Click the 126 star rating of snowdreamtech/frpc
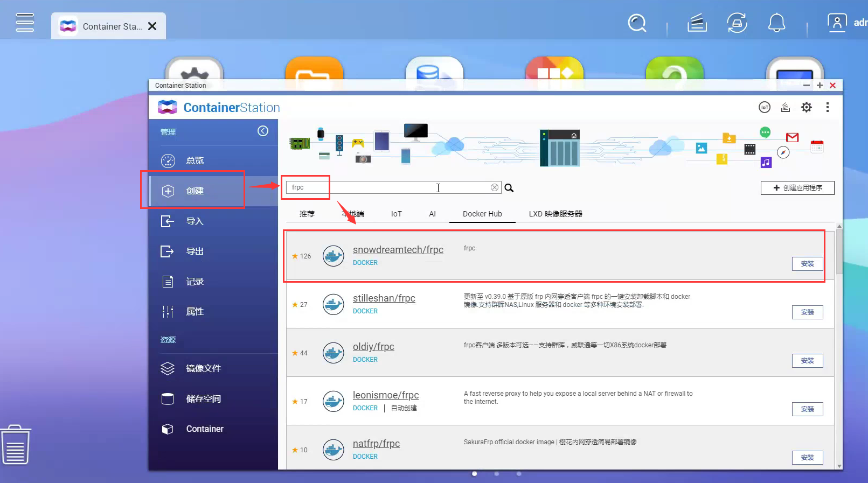 [x=302, y=256]
